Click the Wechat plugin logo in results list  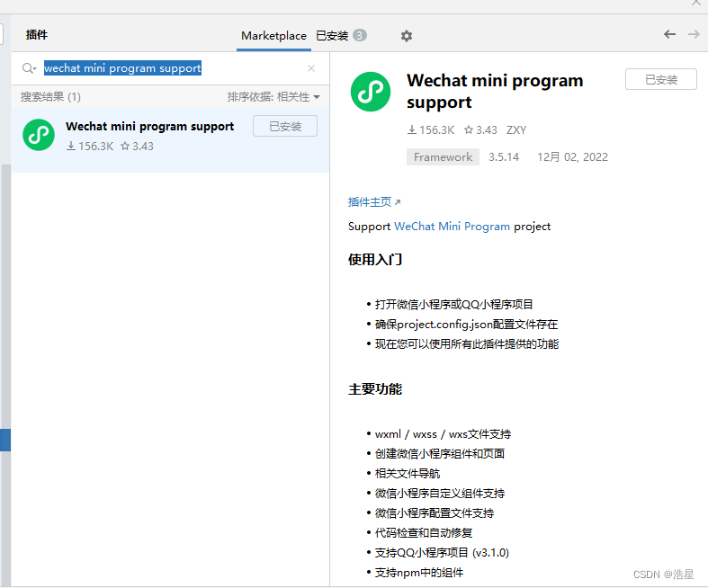[39, 135]
